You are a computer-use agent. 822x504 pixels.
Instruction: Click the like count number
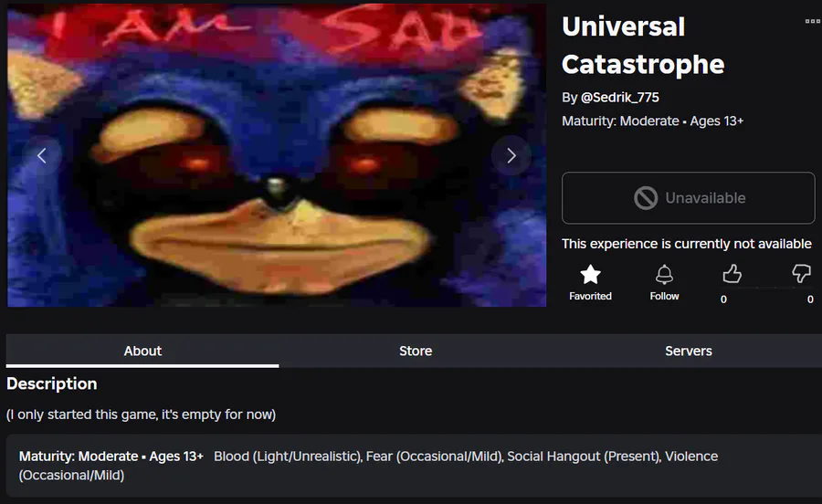[x=723, y=299]
